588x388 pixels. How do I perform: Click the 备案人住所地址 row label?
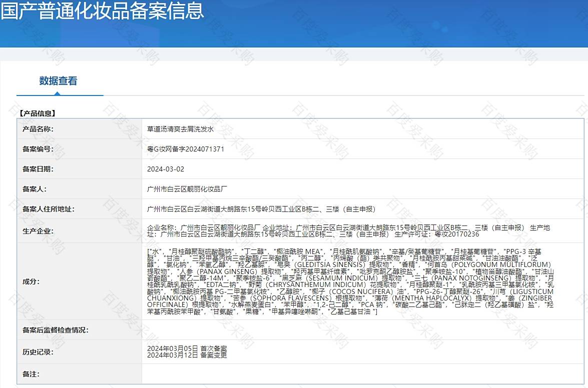[x=49, y=209]
